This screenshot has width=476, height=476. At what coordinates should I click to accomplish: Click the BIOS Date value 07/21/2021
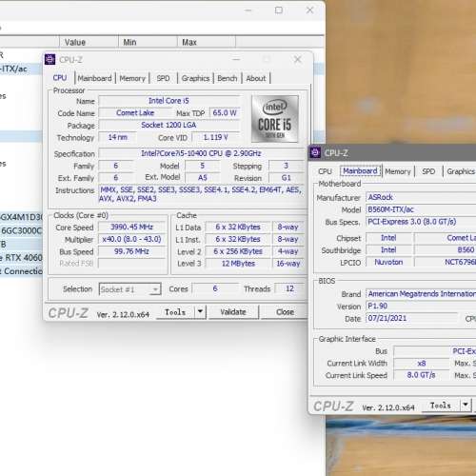412,318
